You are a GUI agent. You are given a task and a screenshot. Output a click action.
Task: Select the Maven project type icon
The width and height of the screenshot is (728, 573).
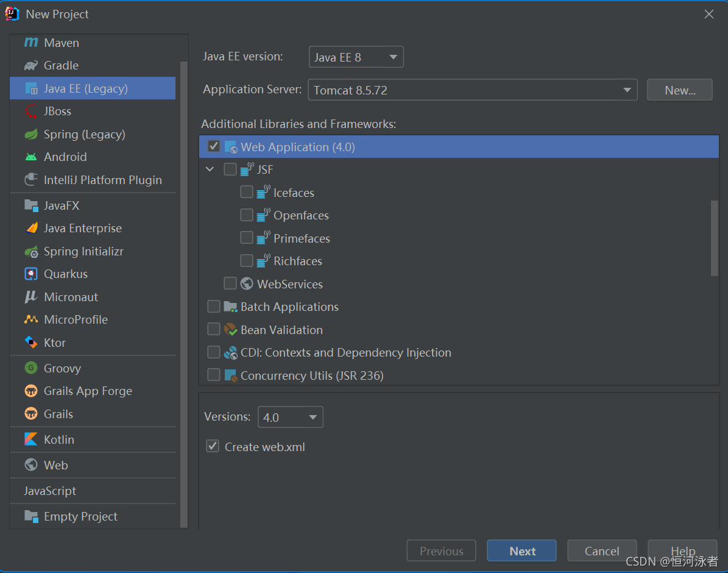(31, 42)
